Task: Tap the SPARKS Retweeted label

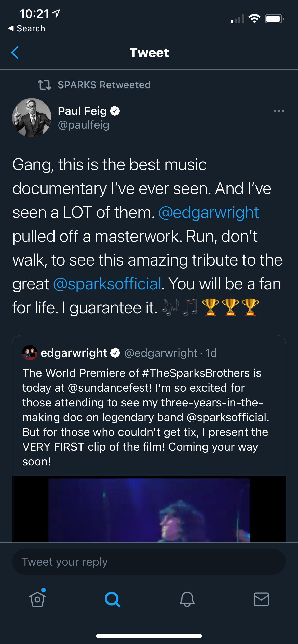Action: coord(104,85)
